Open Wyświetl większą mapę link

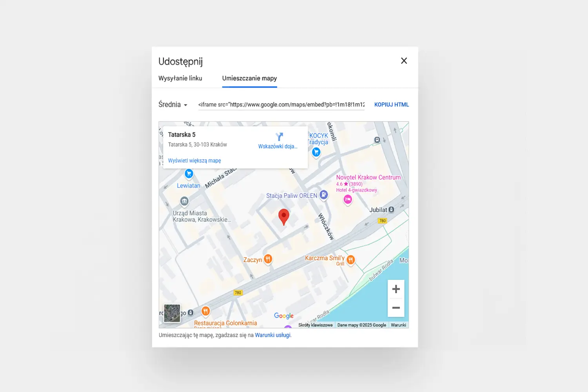(194, 161)
